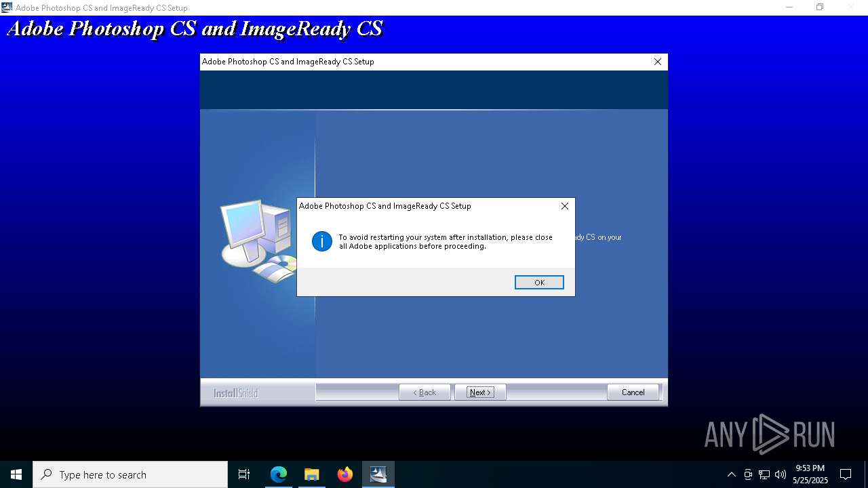Open File Explorer from taskbar
The height and width of the screenshot is (488, 868).
(x=312, y=474)
